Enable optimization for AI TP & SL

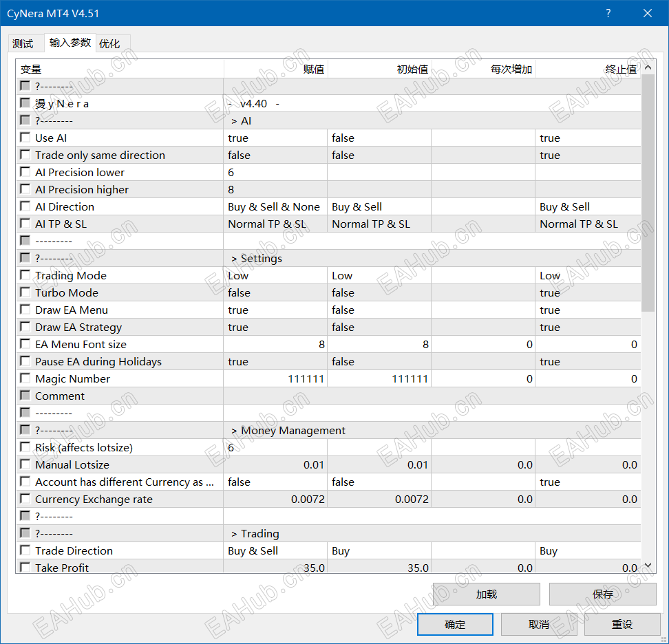25,224
